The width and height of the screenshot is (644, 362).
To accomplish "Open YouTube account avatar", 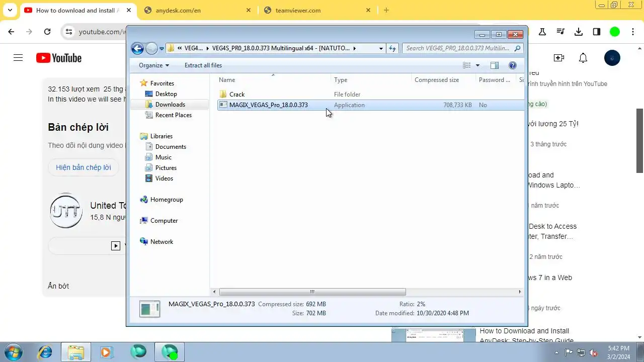I will coord(612,58).
